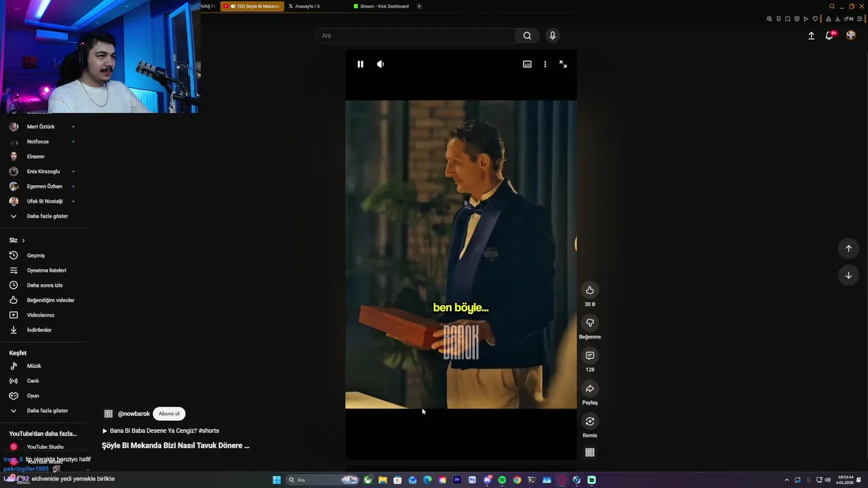Image resolution: width=868 pixels, height=488 pixels.
Task: Enter fullscreen on the Shorts player
Action: (x=563, y=64)
